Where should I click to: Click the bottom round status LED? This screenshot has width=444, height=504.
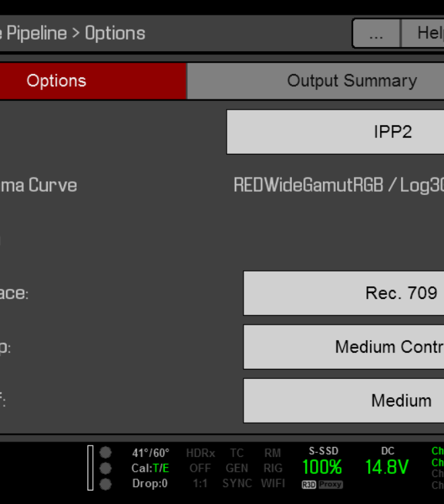(105, 484)
